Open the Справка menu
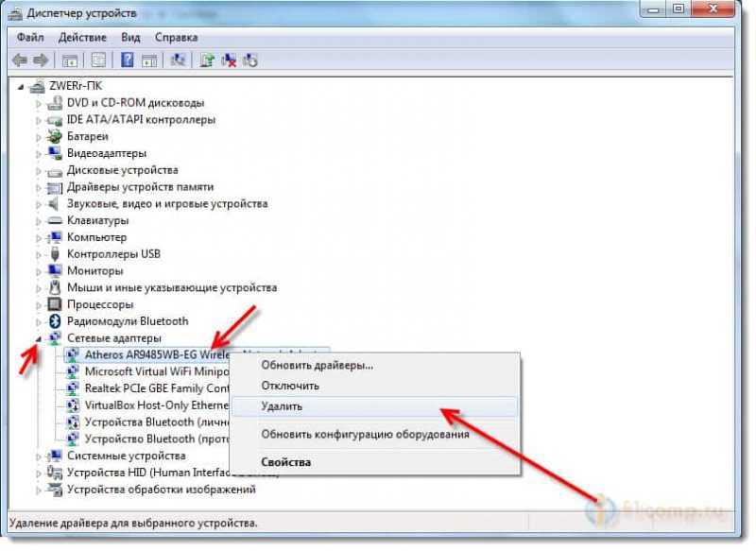Image resolution: width=756 pixels, height=551 pixels. 176,37
